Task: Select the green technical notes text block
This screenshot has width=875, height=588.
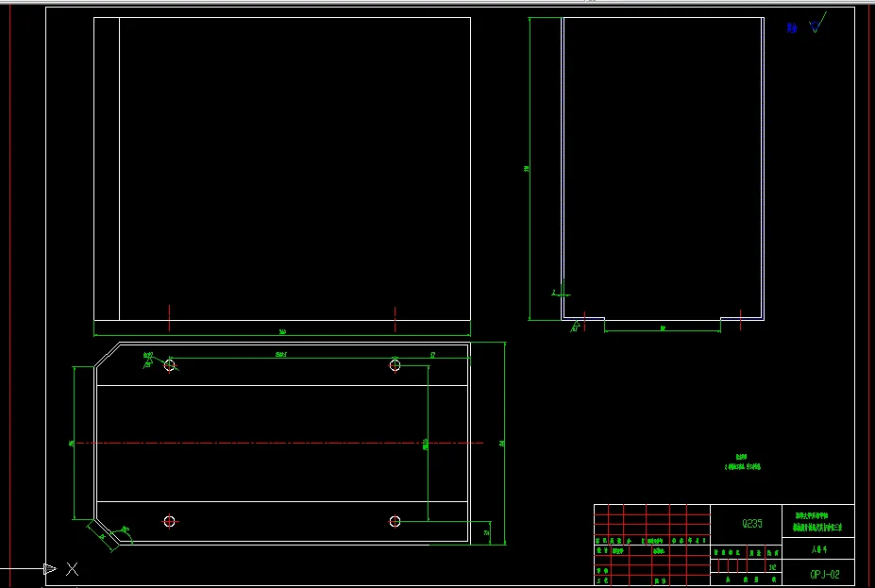Action: (742, 462)
